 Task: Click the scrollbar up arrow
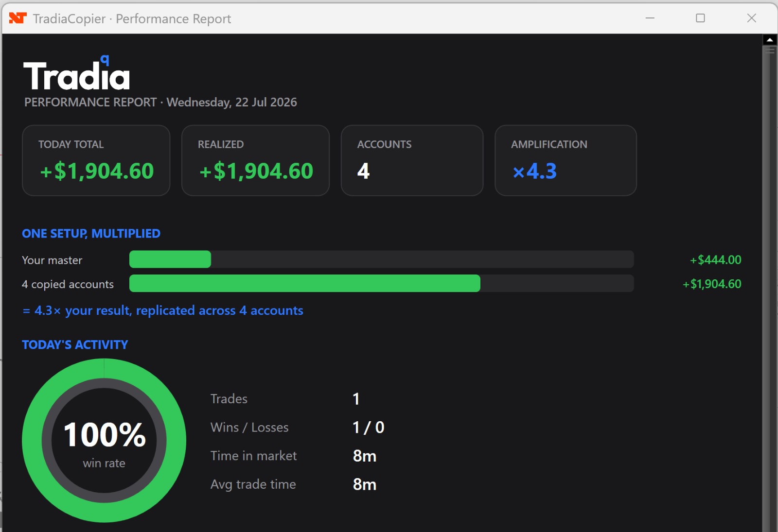click(x=770, y=40)
